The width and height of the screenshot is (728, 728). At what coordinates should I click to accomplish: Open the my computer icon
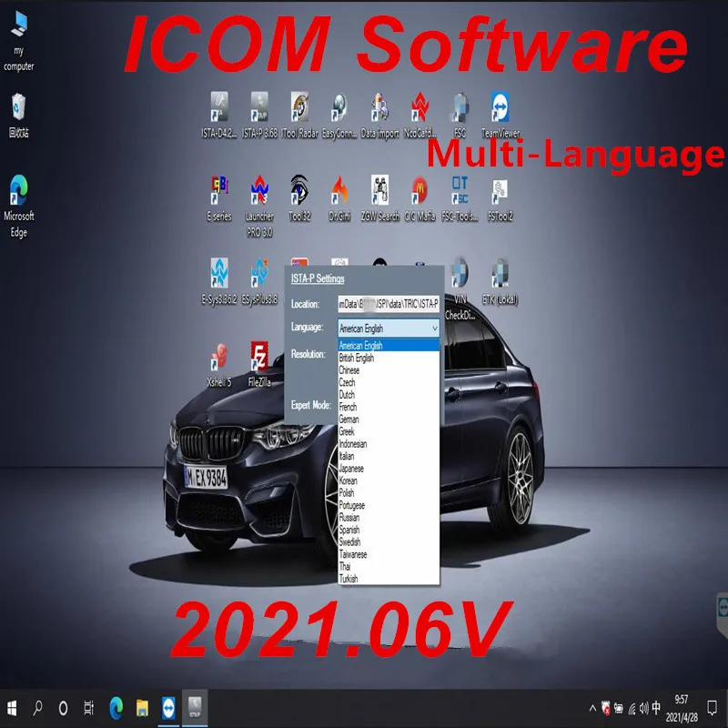click(18, 41)
